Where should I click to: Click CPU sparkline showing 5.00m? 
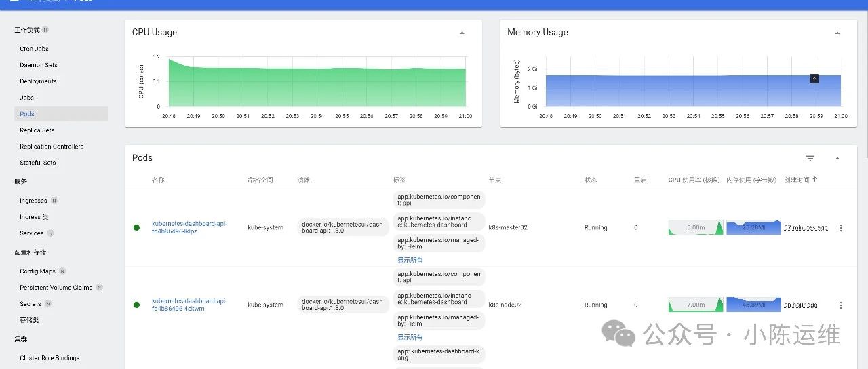coord(696,228)
